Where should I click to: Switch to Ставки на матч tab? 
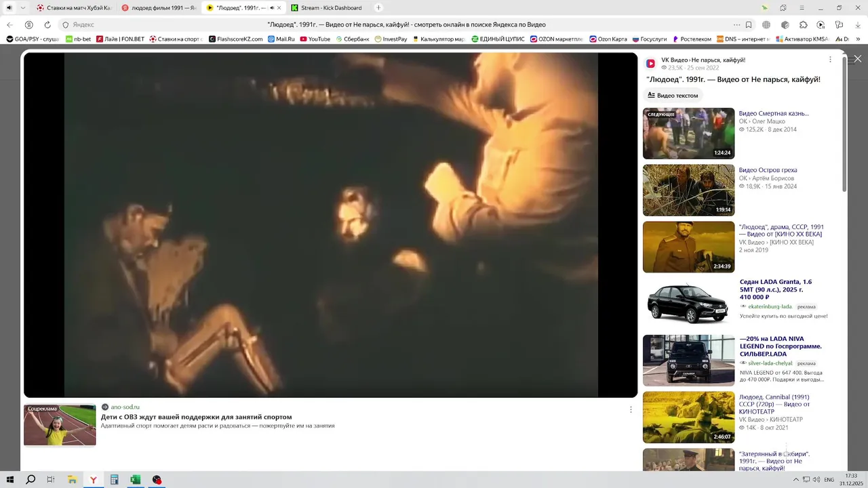(74, 8)
